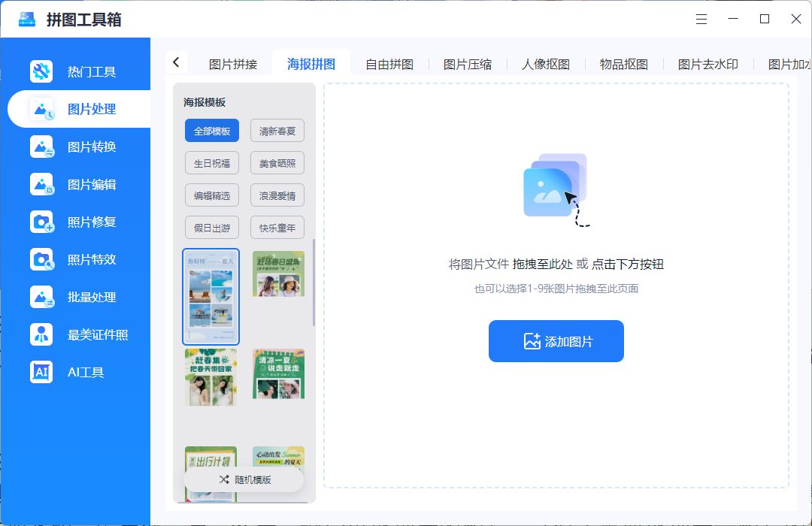The width and height of the screenshot is (812, 526).
Task: Open the hamburger menu in title bar
Action: [701, 19]
